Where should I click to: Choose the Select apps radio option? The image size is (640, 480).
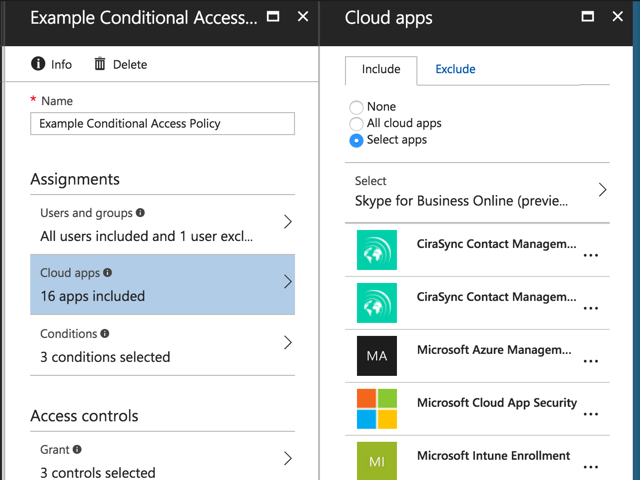click(x=356, y=140)
